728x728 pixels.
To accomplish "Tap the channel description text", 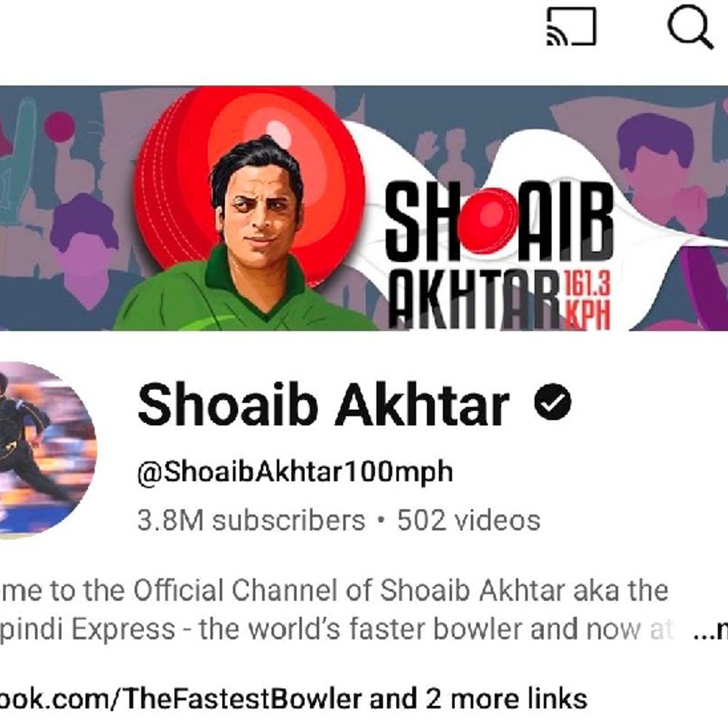I will coord(337,610).
